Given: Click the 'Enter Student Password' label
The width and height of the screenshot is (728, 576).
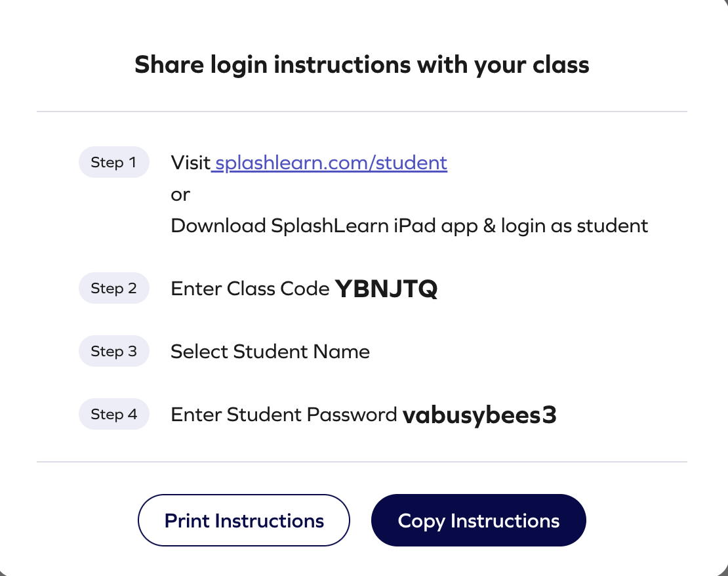Looking at the screenshot, I should [283, 415].
